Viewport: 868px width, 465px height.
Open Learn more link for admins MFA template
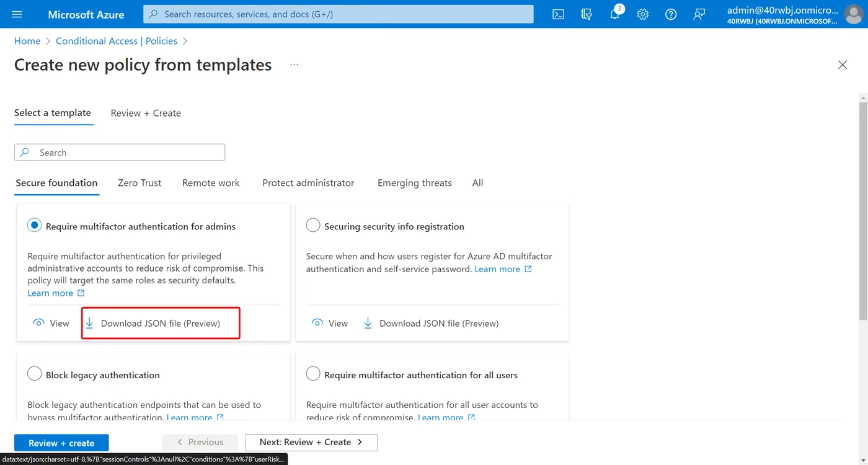tap(56, 293)
